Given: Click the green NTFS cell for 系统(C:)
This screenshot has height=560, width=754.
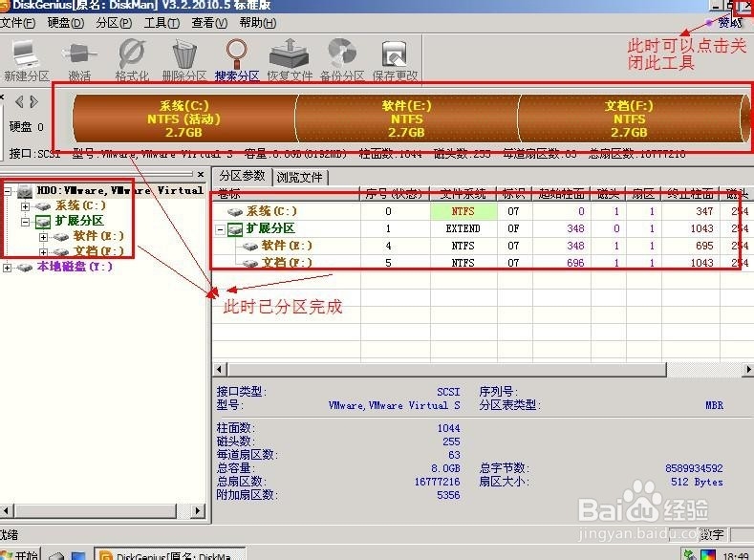Looking at the screenshot, I should pyautogui.click(x=463, y=211).
